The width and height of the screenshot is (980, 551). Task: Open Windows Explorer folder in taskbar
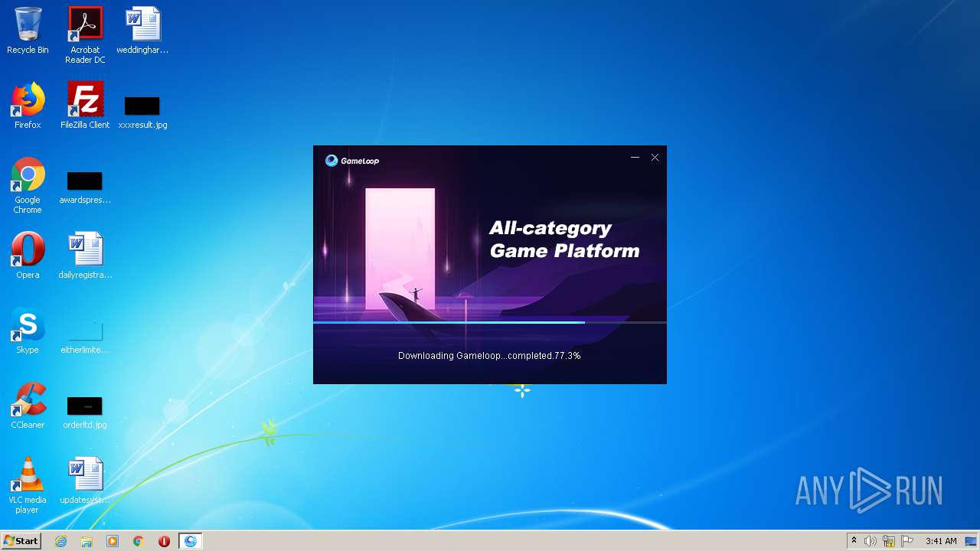(x=87, y=541)
